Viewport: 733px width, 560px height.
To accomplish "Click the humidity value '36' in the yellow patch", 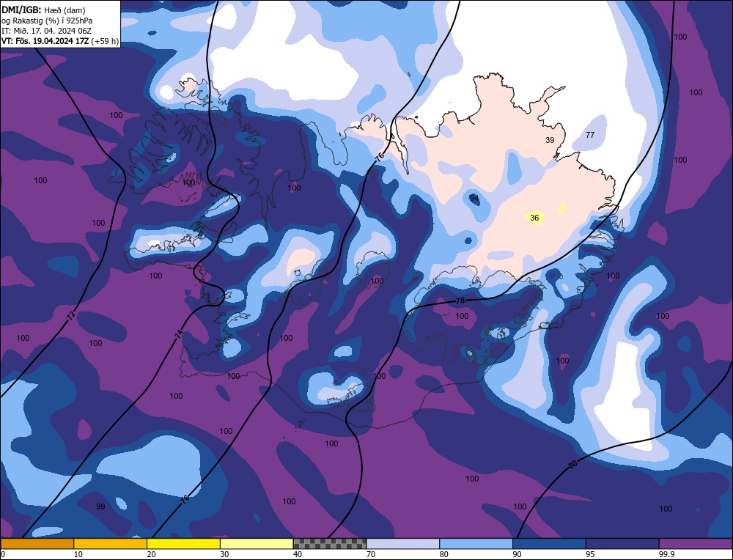I will coord(534,218).
